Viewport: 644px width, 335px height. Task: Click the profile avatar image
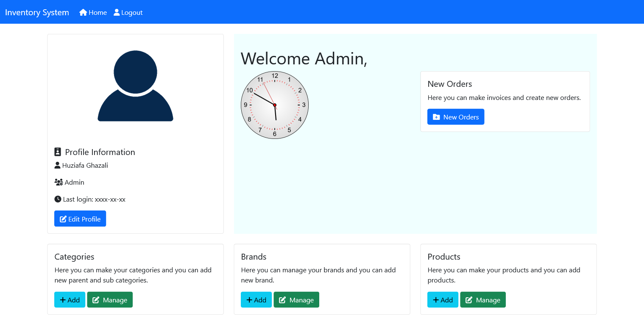tap(135, 86)
